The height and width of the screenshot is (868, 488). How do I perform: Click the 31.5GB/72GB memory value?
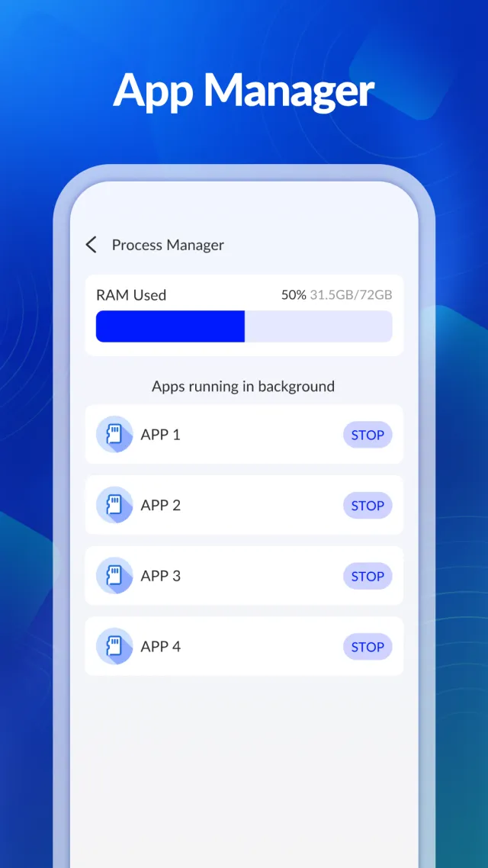[x=351, y=295]
